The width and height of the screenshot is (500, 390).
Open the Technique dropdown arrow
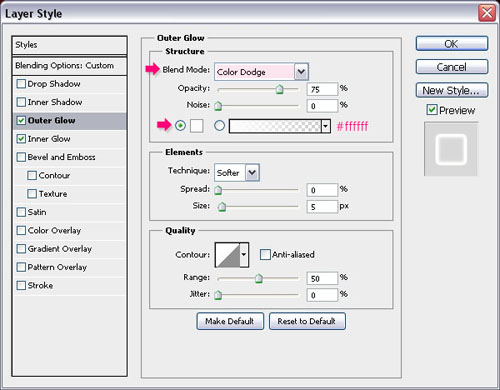252,172
